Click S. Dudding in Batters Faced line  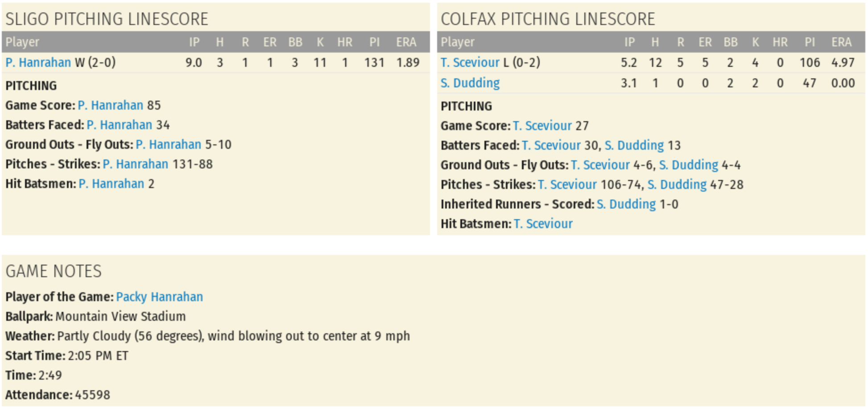coord(634,145)
